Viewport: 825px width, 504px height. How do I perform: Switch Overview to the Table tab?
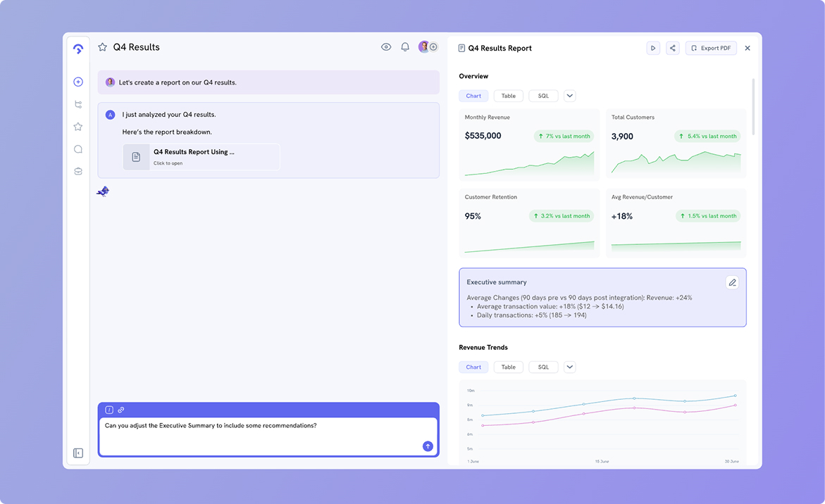[x=508, y=96]
